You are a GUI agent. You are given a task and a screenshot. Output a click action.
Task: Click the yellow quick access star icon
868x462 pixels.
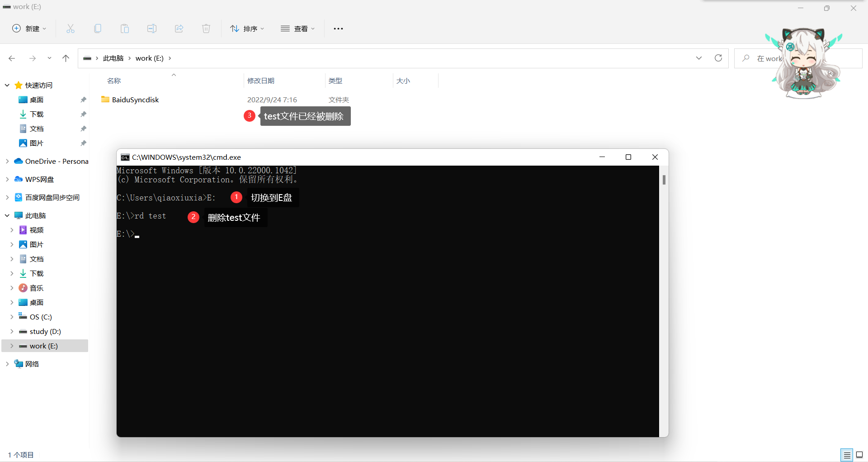pyautogui.click(x=19, y=85)
